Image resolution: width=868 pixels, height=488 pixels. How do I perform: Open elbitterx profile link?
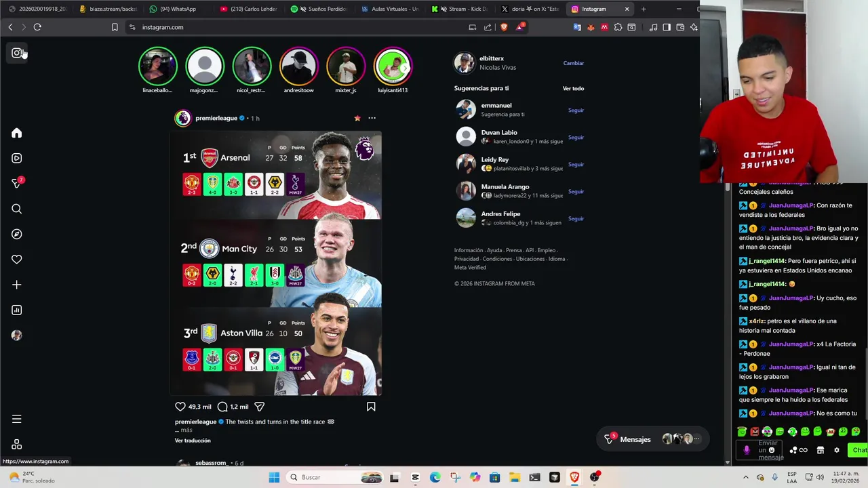[x=492, y=58]
